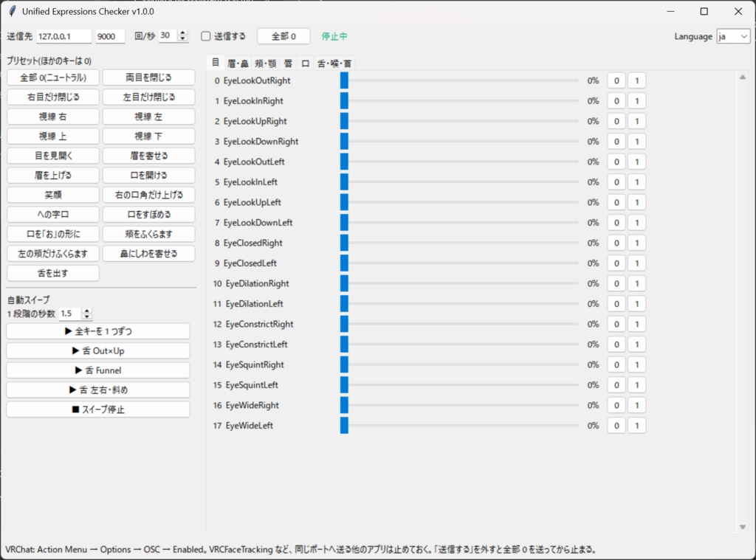
Task: Switch to the 頬・顎 tab
Action: [x=266, y=63]
